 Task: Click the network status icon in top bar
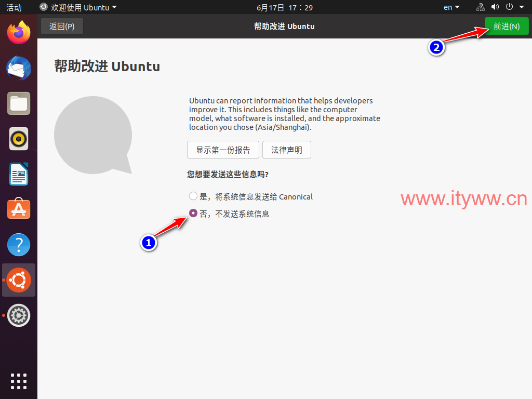click(x=481, y=7)
